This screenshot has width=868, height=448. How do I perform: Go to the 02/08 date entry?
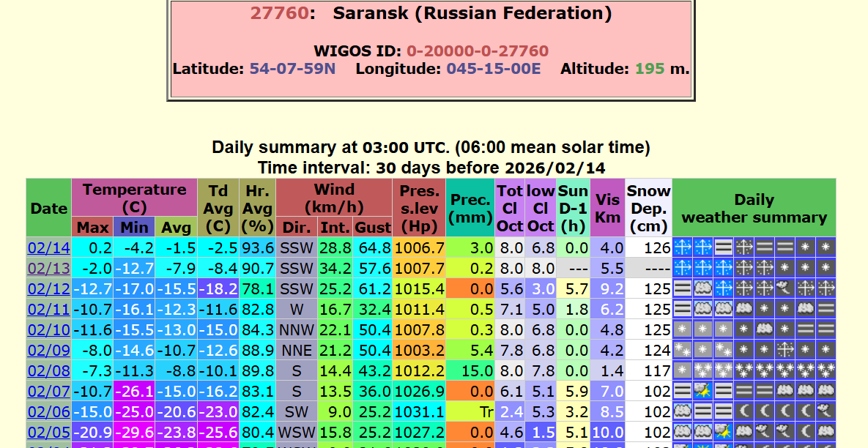click(x=48, y=370)
